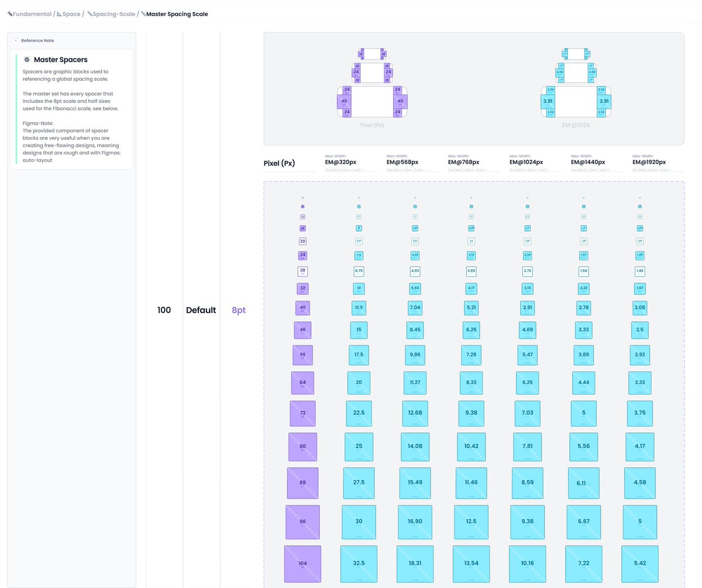Screen dimensions: 702x588
Task: Select the purple 8pt label
Action: (239, 310)
